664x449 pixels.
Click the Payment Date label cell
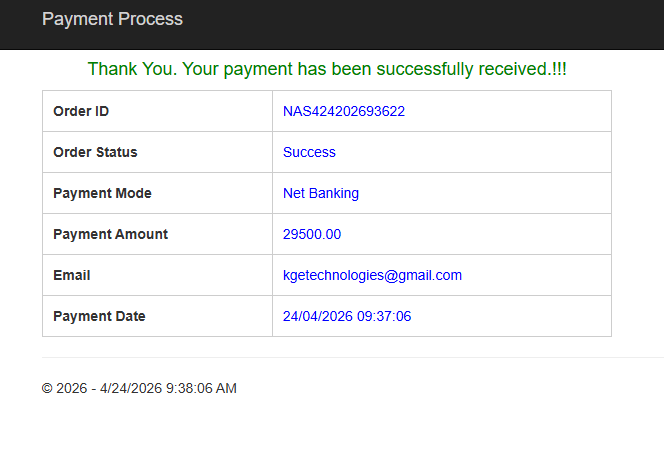(x=99, y=316)
